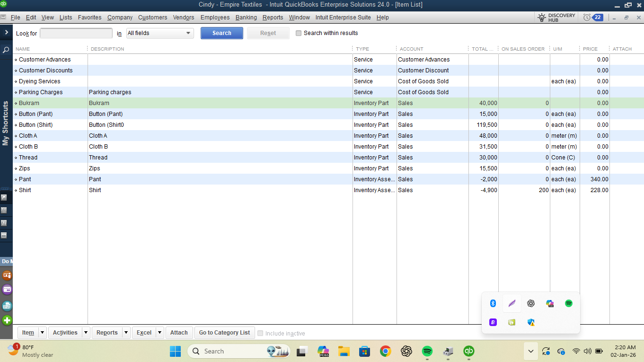The image size is (644, 362).
Task: Open the Discovery Hub lightbulb icon
Action: pyautogui.click(x=542, y=18)
